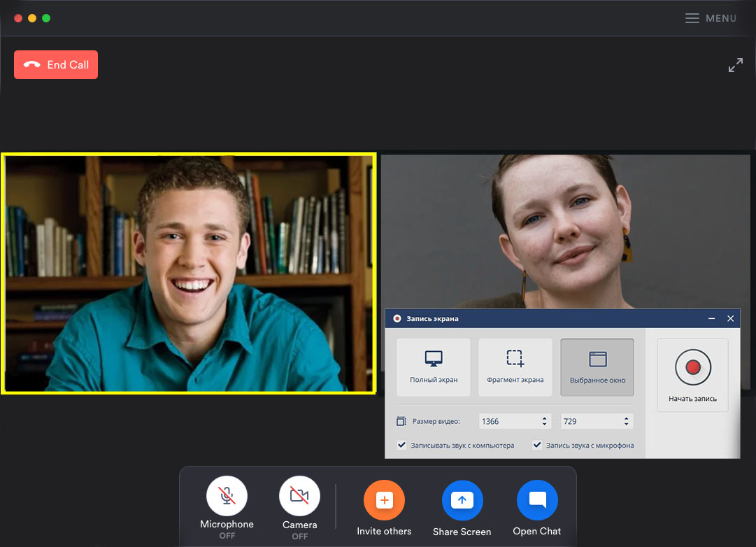Click the video width stepper arrows at 1366
Image resolution: width=756 pixels, height=547 pixels.
point(545,421)
